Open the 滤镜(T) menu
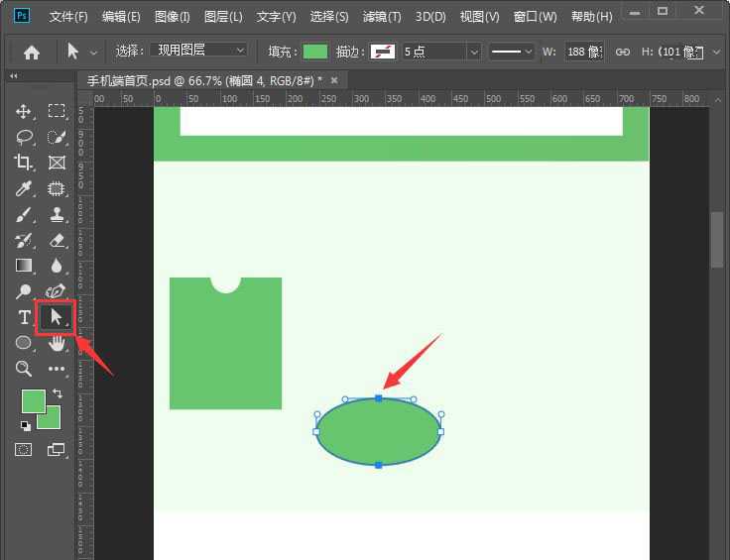 tap(382, 17)
